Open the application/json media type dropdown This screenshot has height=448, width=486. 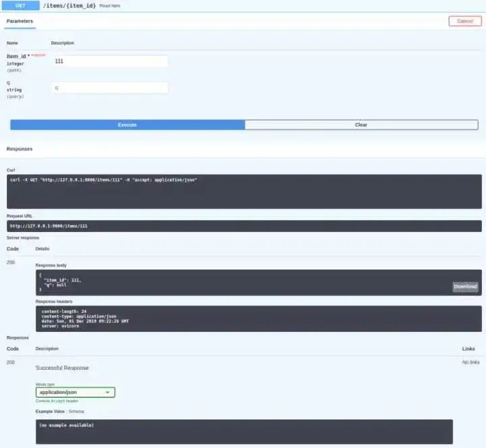pos(76,392)
